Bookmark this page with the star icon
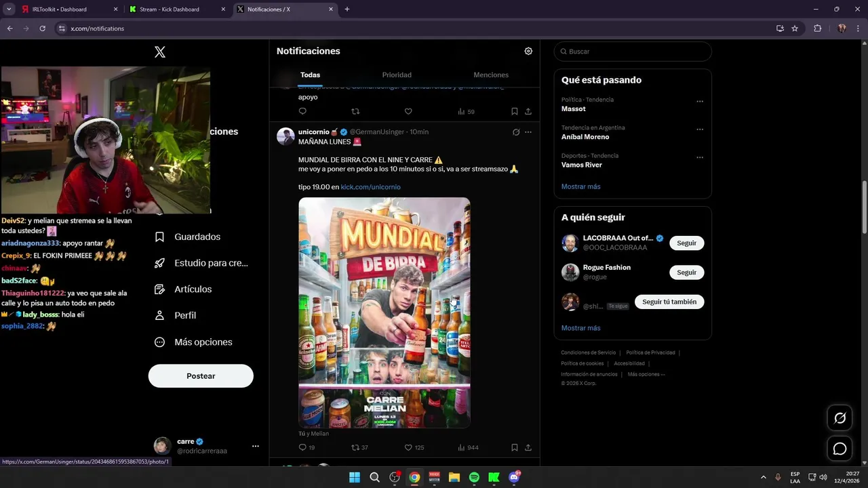This screenshot has width=868, height=488. (x=795, y=28)
